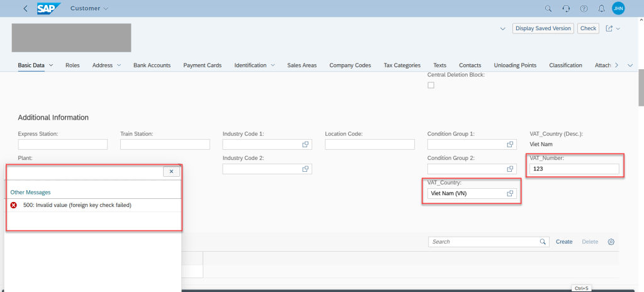Image resolution: width=644 pixels, height=292 pixels.
Task: Open the search magnifier in top bar
Action: click(548, 9)
